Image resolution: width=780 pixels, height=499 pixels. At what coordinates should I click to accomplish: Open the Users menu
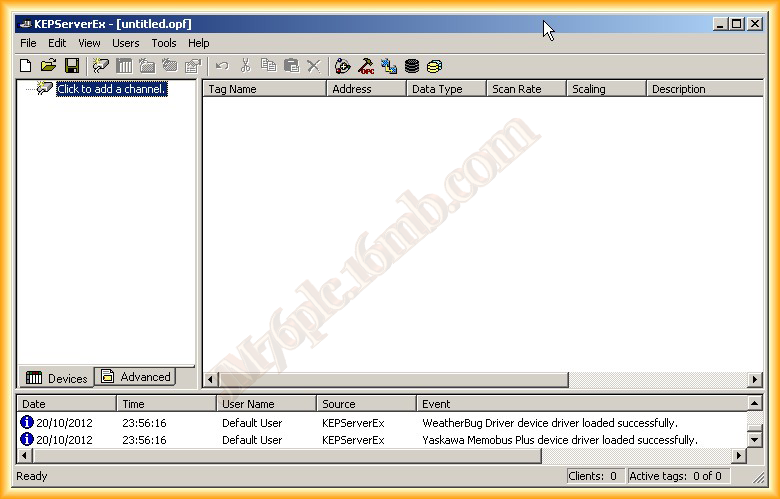pyautogui.click(x=126, y=43)
